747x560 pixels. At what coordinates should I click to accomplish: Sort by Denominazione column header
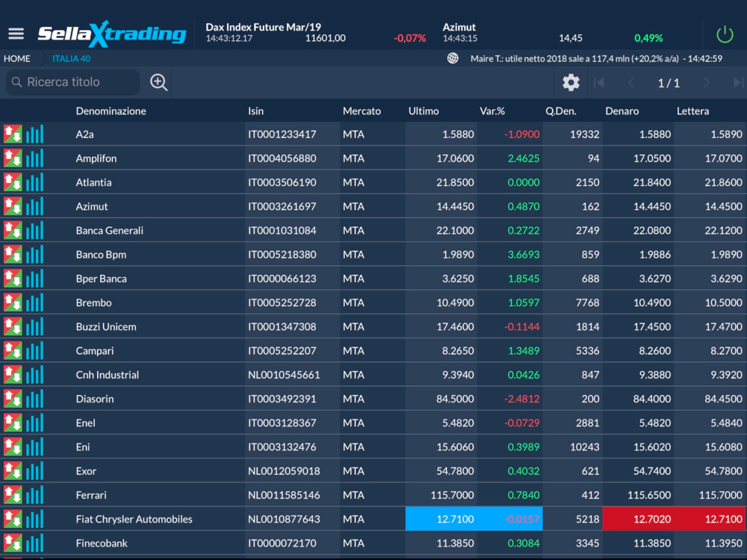[x=111, y=111]
